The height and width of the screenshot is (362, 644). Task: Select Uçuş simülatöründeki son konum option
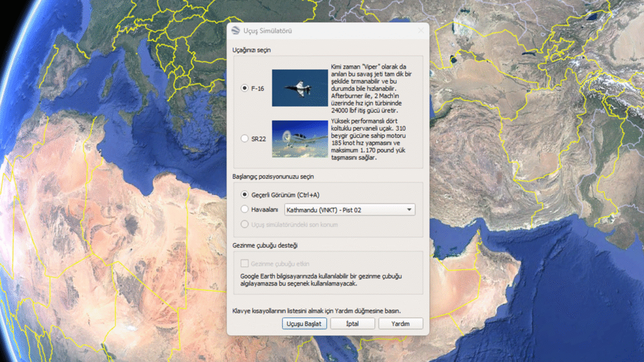(245, 224)
